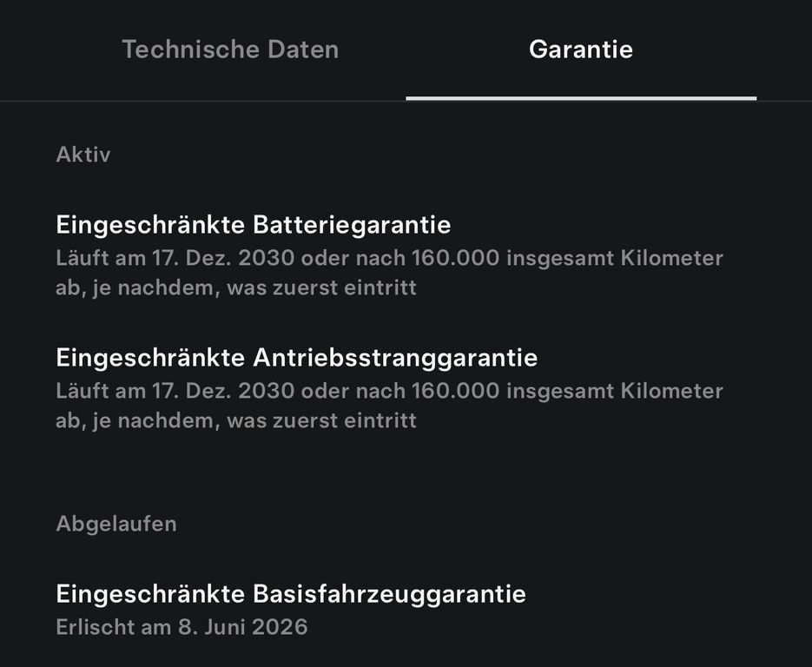Viewport: 812px width, 667px height.
Task: Click 'Erlischt am 8. Juni 2026' text
Action: (182, 627)
